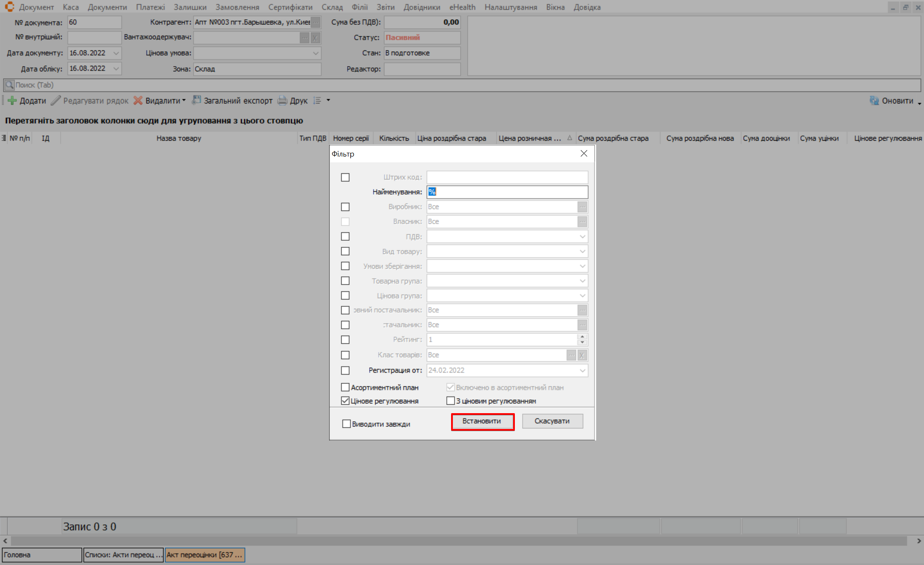The height and width of the screenshot is (565, 924).
Task: Click the printer Друк icon
Action: point(282,101)
